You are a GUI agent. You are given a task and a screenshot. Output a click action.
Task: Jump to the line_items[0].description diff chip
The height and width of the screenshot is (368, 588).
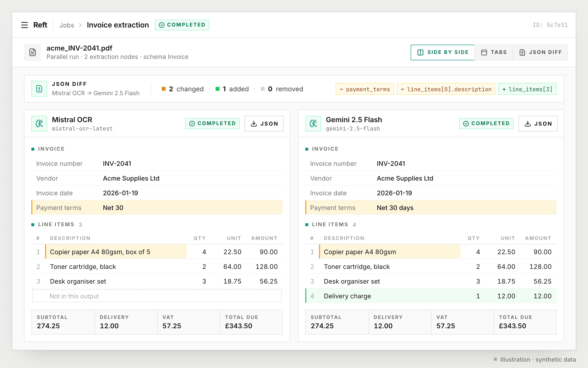(x=446, y=89)
